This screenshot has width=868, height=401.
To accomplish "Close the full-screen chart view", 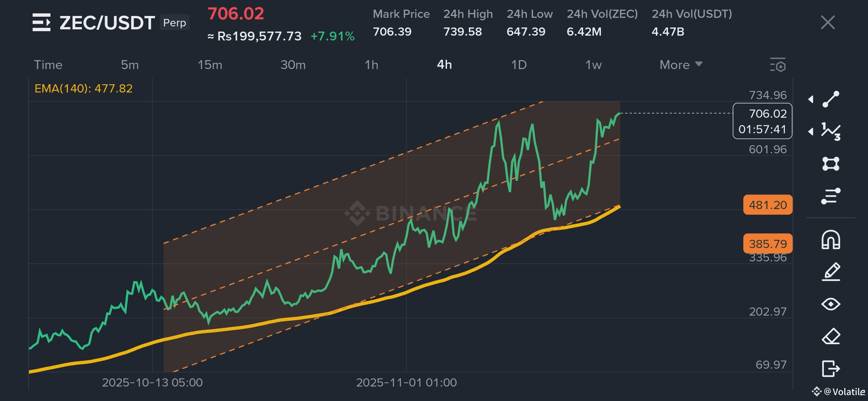I will pyautogui.click(x=828, y=22).
